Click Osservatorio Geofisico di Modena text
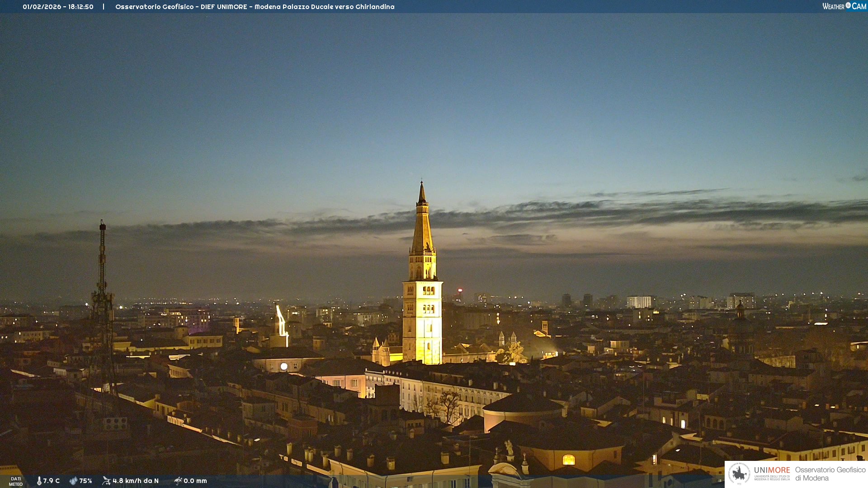The height and width of the screenshot is (488, 868). (830, 474)
